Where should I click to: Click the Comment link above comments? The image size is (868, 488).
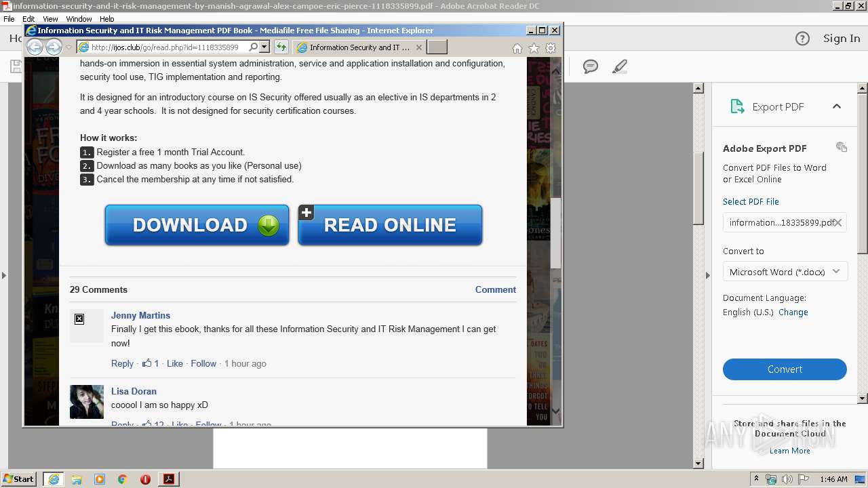coord(495,289)
